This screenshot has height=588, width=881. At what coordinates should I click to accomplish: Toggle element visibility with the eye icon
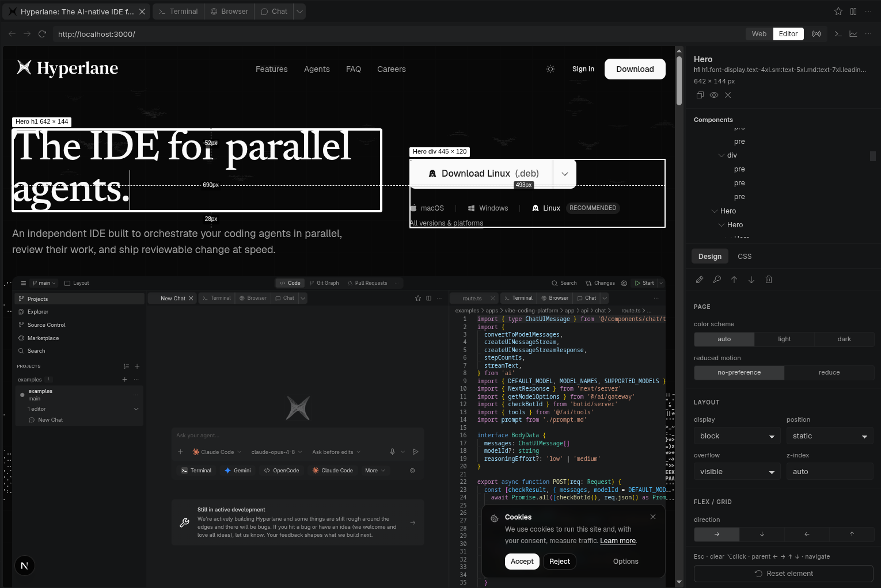pyautogui.click(x=714, y=95)
